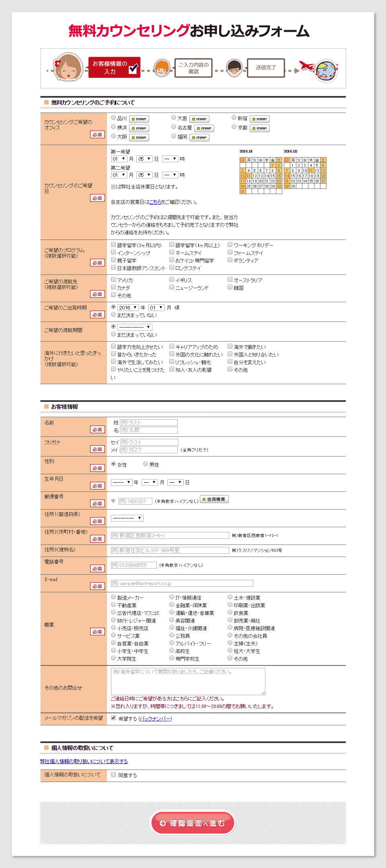Click 住所3 building name field
Image resolution: width=386 pixels, height=868 pixels.
pyautogui.click(x=170, y=550)
